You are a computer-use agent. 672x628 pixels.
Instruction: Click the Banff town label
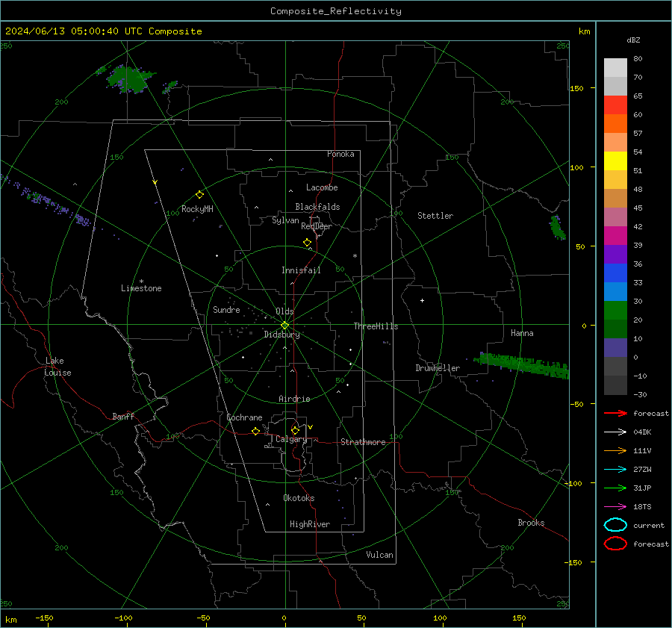[x=123, y=416]
